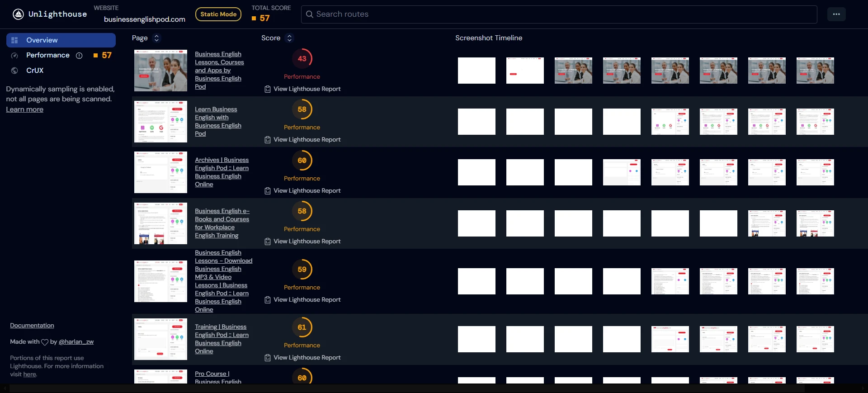Sort by Score column arrows
This screenshot has width=868, height=393.
point(289,38)
